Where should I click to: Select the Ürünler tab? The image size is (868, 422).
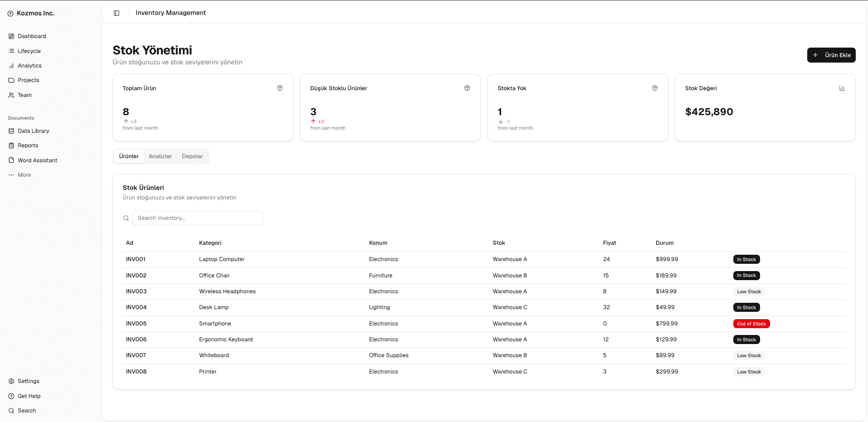(x=129, y=156)
